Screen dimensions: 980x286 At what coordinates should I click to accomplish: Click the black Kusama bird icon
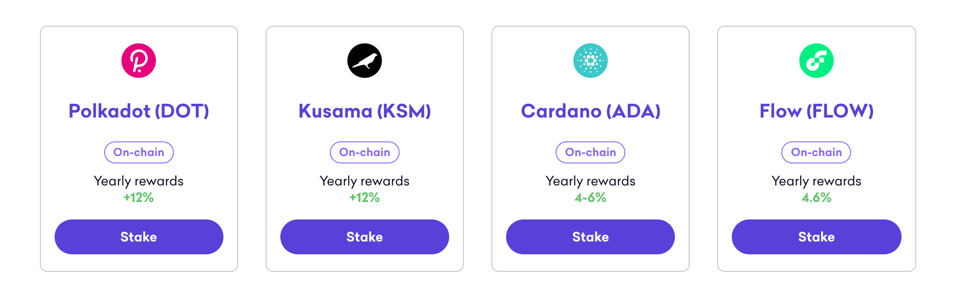(364, 61)
